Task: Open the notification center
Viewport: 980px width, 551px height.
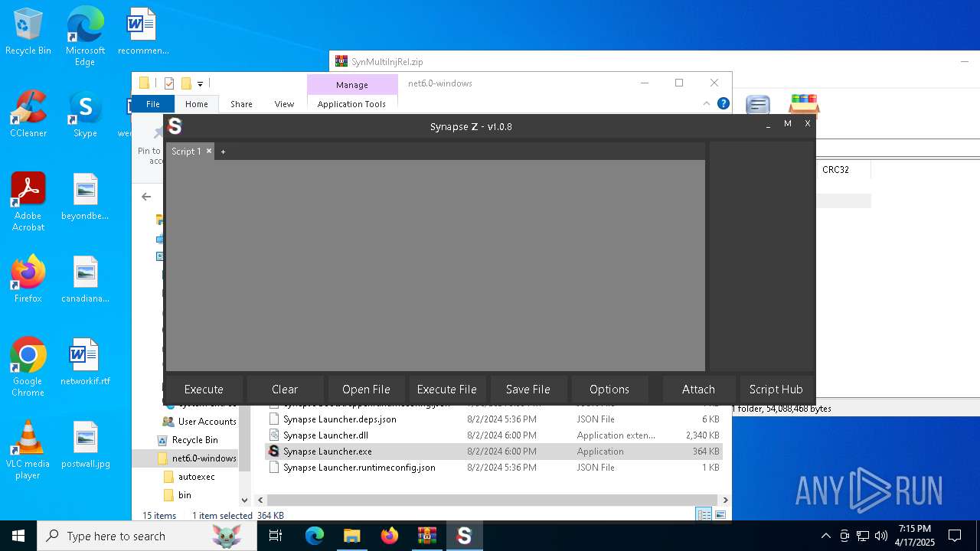Action: click(x=955, y=536)
